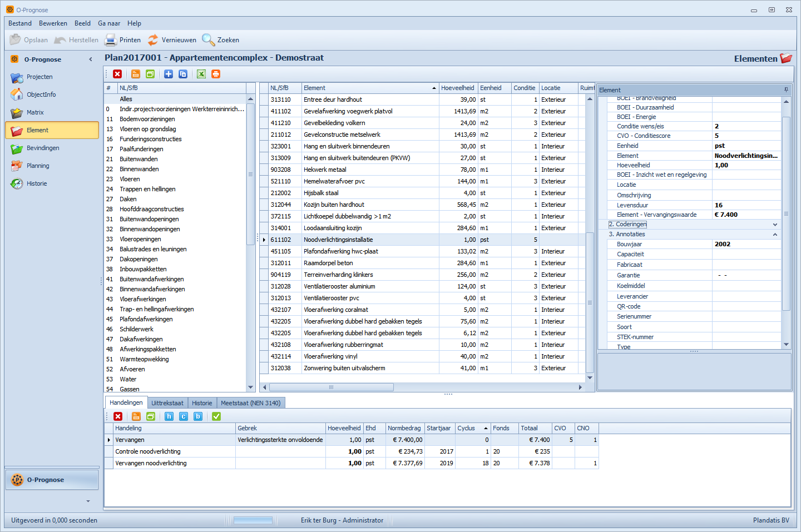The width and height of the screenshot is (801, 532).
Task: Sort elements by the Element column header
Action: coord(370,88)
